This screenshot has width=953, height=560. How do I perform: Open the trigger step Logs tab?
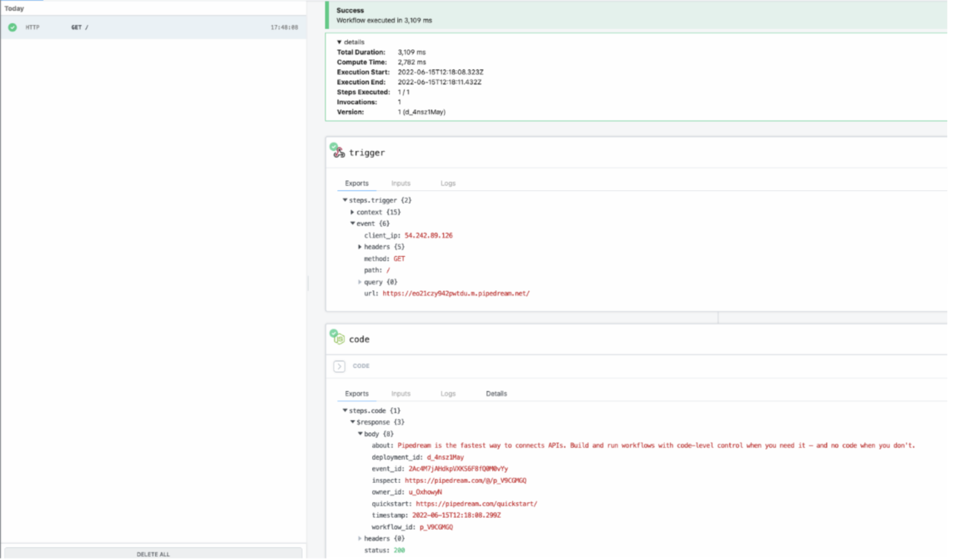click(x=448, y=184)
